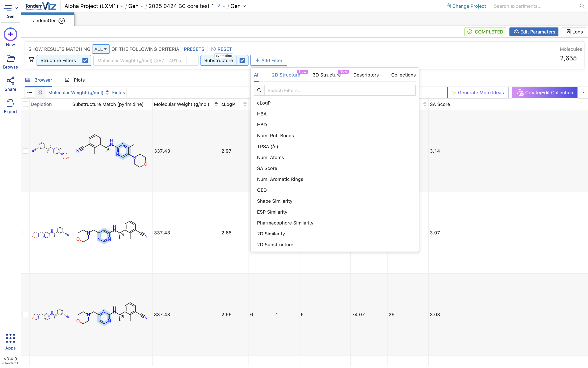Click Edit Parameters button

[x=534, y=32]
